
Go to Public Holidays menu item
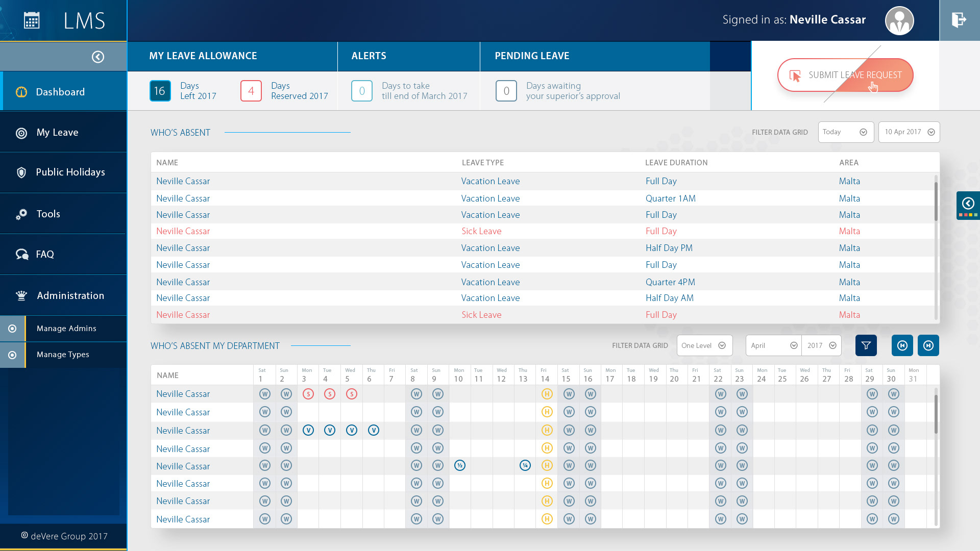tap(70, 172)
